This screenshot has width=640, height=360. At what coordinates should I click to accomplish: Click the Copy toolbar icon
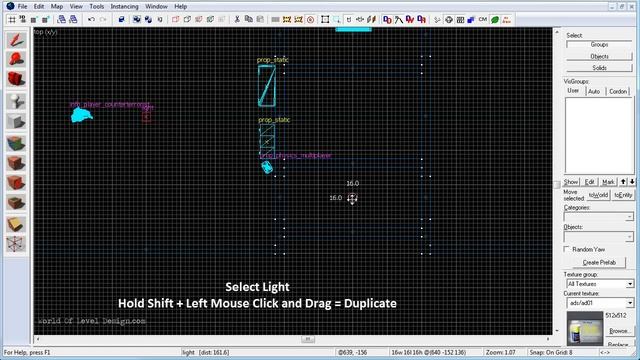click(x=248, y=19)
